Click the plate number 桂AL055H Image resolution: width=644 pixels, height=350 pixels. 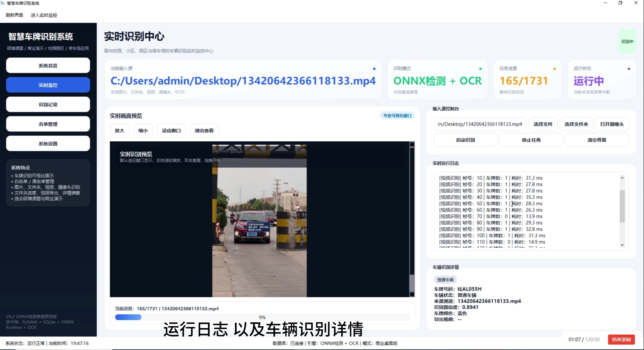pos(469,289)
